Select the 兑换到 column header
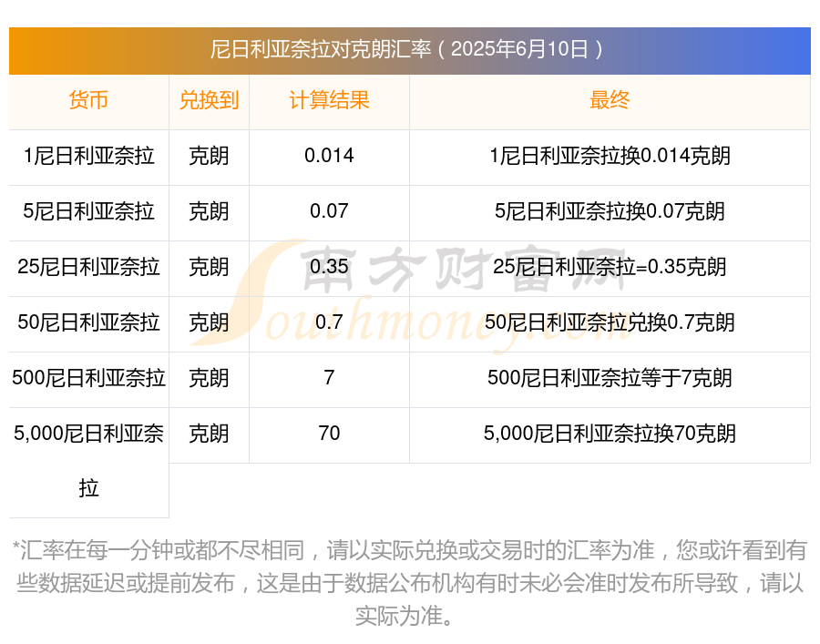This screenshot has width=820, height=644. [209, 100]
